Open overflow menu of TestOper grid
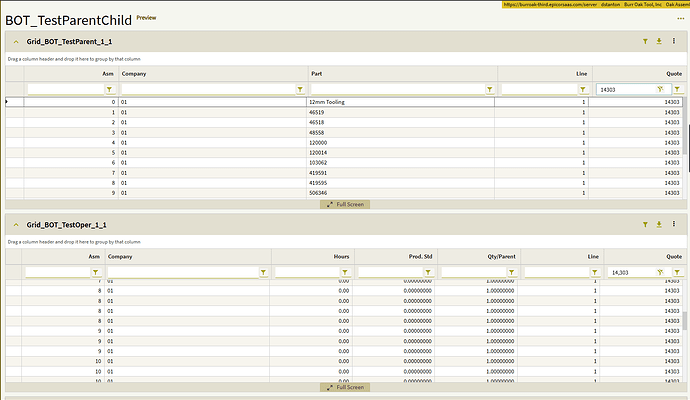Viewport: 690px width, 400px height. point(673,225)
